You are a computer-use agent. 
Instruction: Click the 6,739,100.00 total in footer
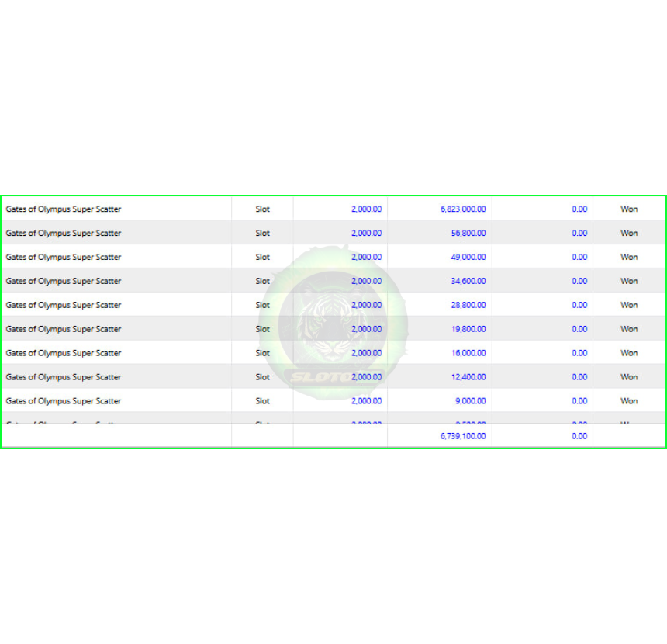[x=463, y=436]
